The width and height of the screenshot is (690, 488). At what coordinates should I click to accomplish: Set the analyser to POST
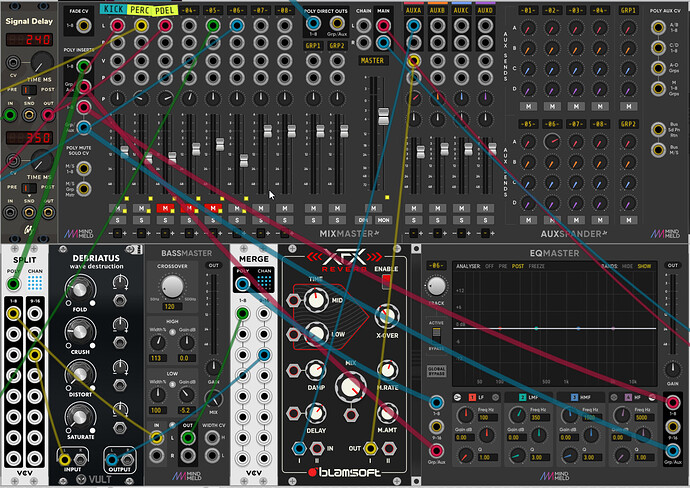[x=518, y=266]
